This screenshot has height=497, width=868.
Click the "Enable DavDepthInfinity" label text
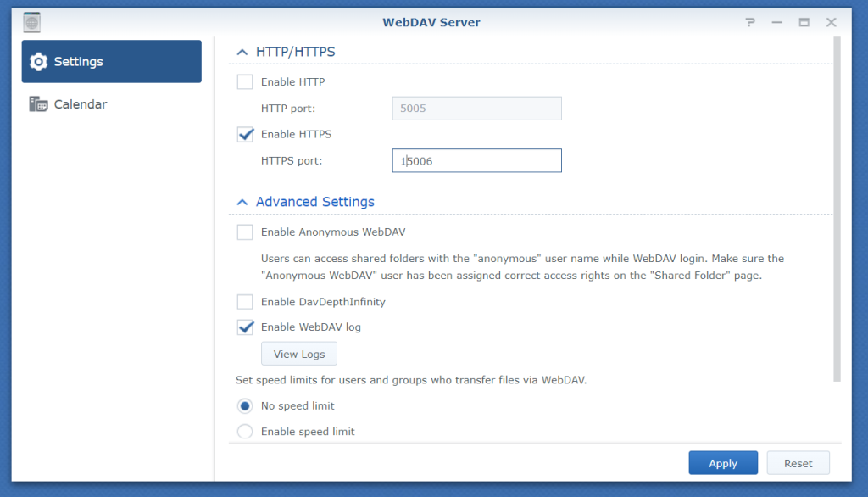(x=323, y=302)
